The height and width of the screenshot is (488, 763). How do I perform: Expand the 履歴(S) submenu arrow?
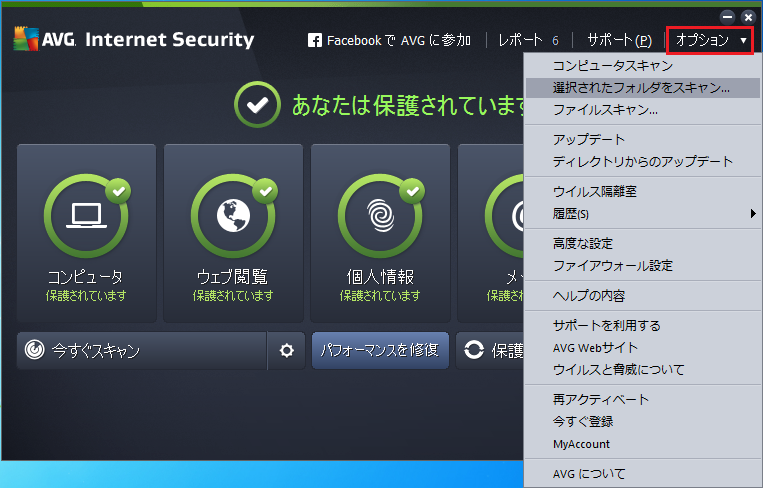753,214
